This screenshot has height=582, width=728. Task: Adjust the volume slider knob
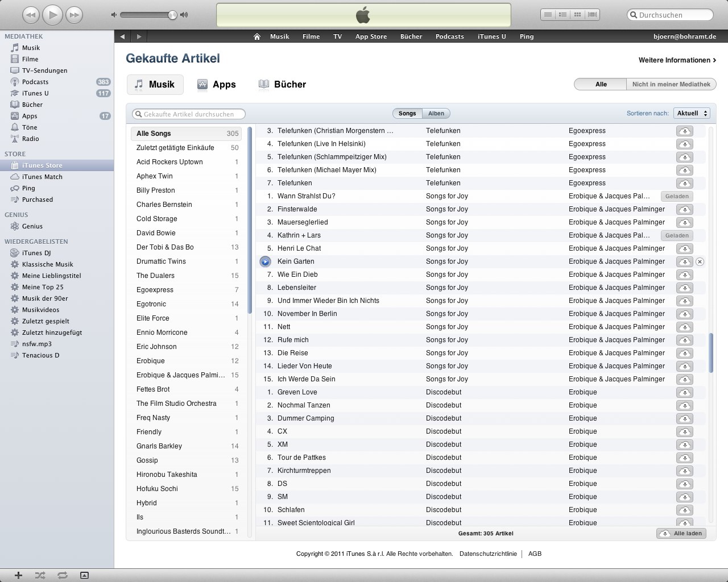point(172,15)
